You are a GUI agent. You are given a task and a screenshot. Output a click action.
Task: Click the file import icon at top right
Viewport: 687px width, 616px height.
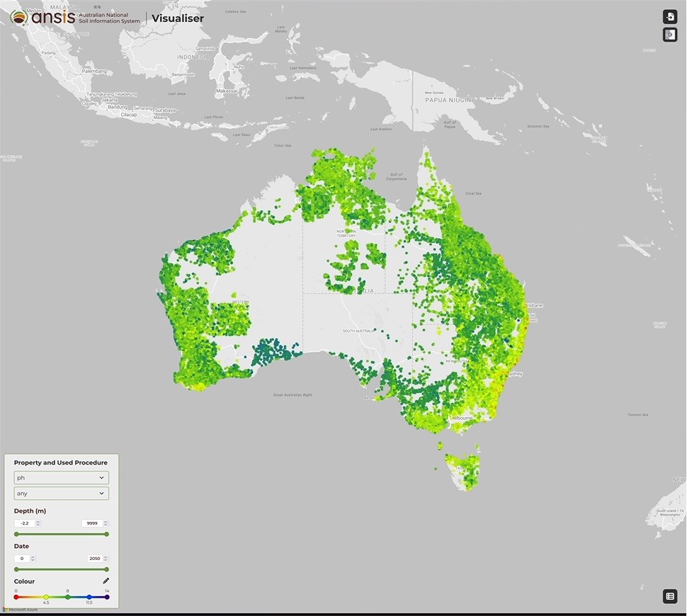(x=669, y=17)
